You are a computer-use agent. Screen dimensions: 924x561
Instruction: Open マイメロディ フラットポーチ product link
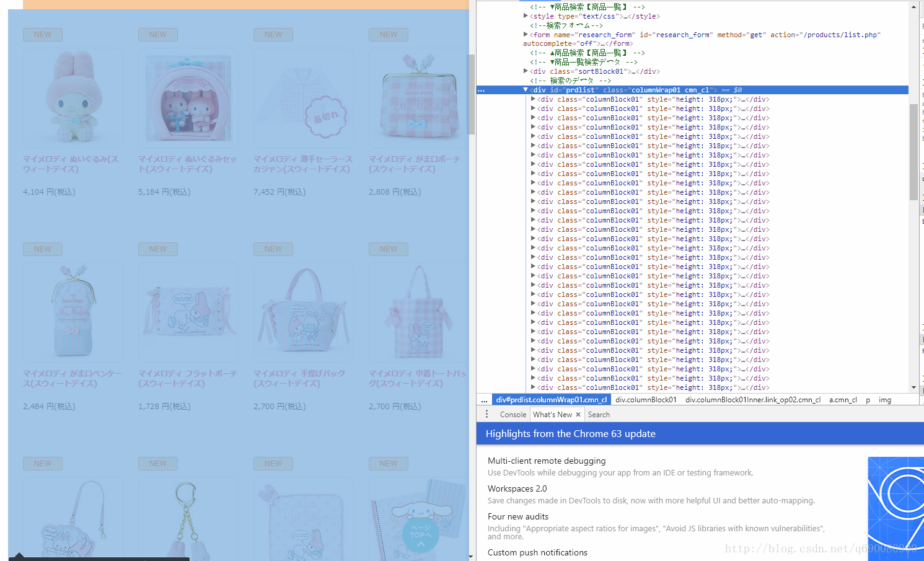[x=187, y=379]
